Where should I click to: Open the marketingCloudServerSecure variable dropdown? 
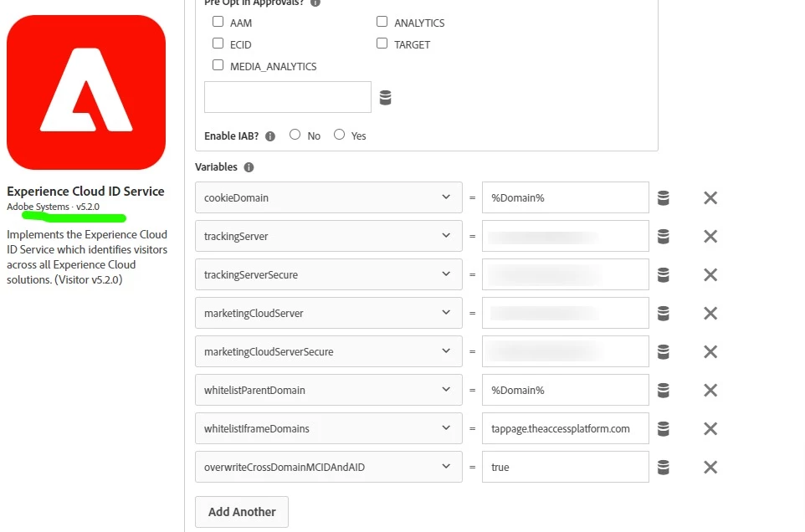click(x=329, y=351)
